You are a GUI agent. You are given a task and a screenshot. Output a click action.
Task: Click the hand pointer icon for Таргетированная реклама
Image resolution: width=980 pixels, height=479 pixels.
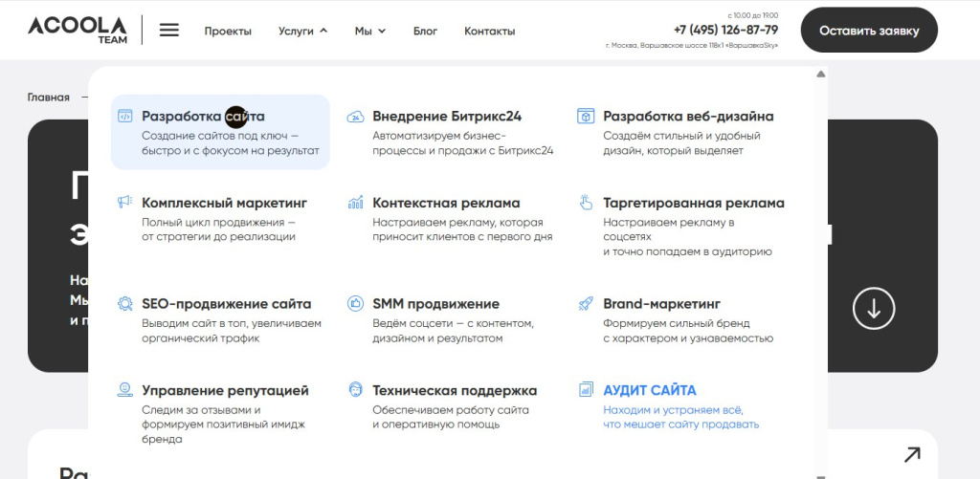586,202
